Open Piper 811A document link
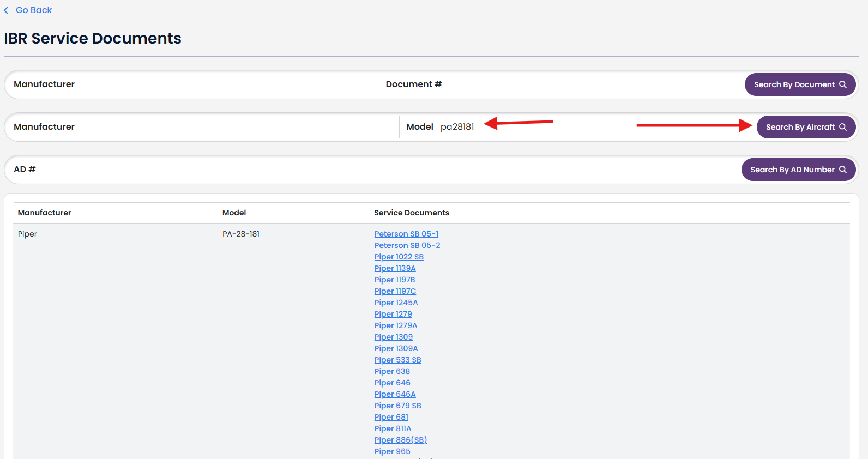The width and height of the screenshot is (868, 459). [x=393, y=428]
